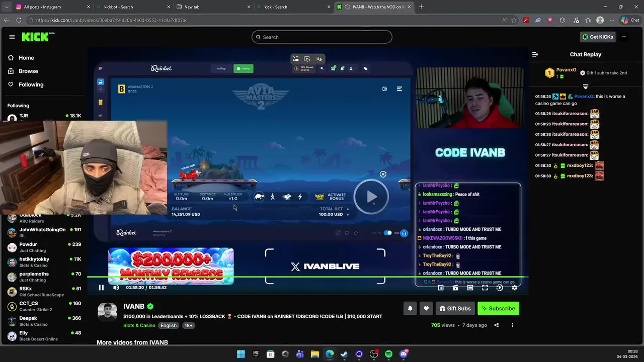Click the KICK logo

point(37,37)
